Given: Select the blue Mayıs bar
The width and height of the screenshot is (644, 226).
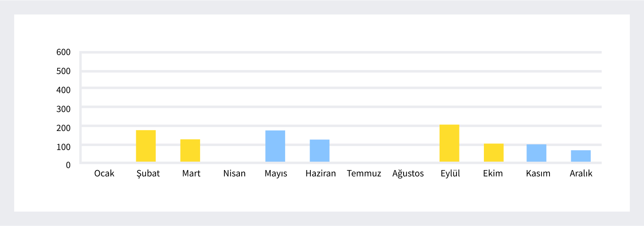Looking at the screenshot, I should pyautogui.click(x=275, y=146).
